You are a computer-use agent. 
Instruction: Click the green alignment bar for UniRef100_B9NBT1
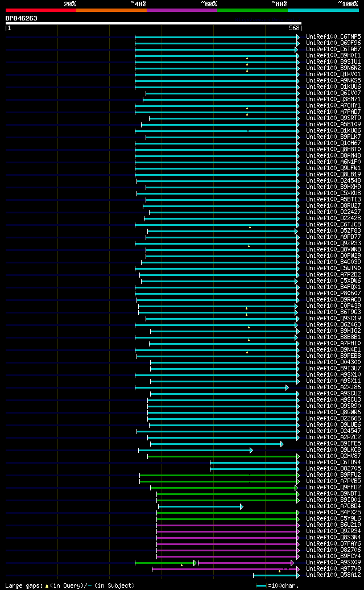click(x=228, y=494)
